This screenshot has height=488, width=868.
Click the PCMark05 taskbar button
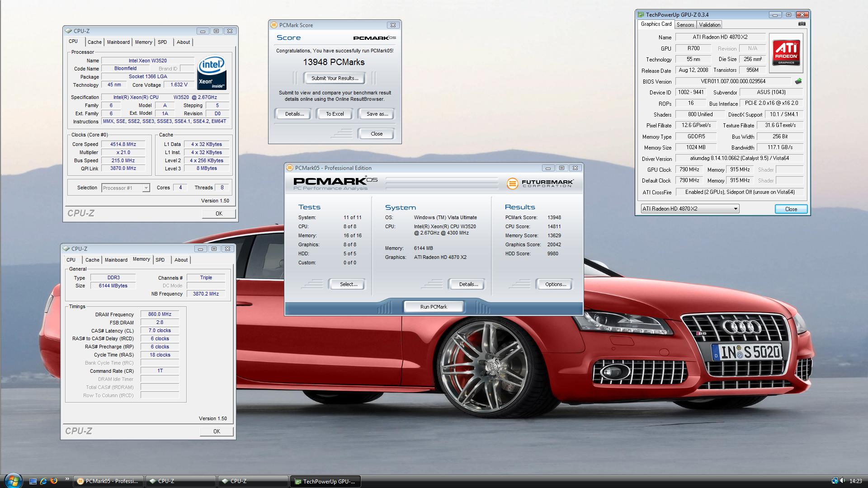pyautogui.click(x=108, y=481)
